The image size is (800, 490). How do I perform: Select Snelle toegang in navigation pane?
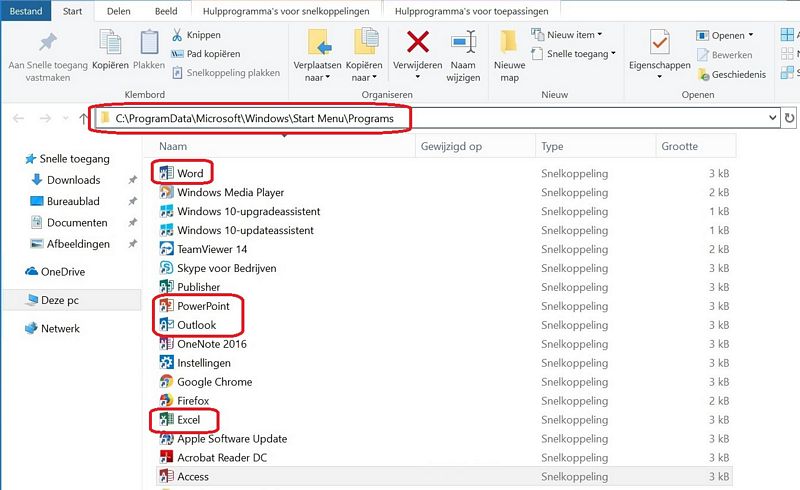click(x=67, y=159)
